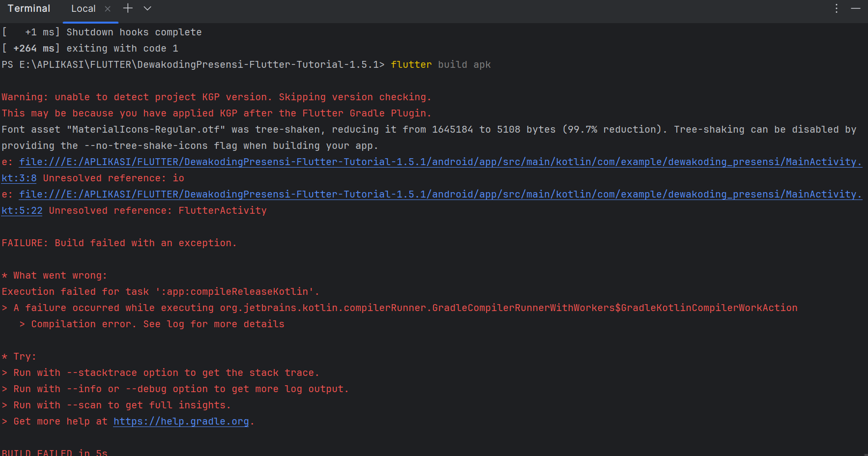The height and width of the screenshot is (456, 868).
Task: Close the Local terminal tab
Action: pyautogui.click(x=108, y=9)
